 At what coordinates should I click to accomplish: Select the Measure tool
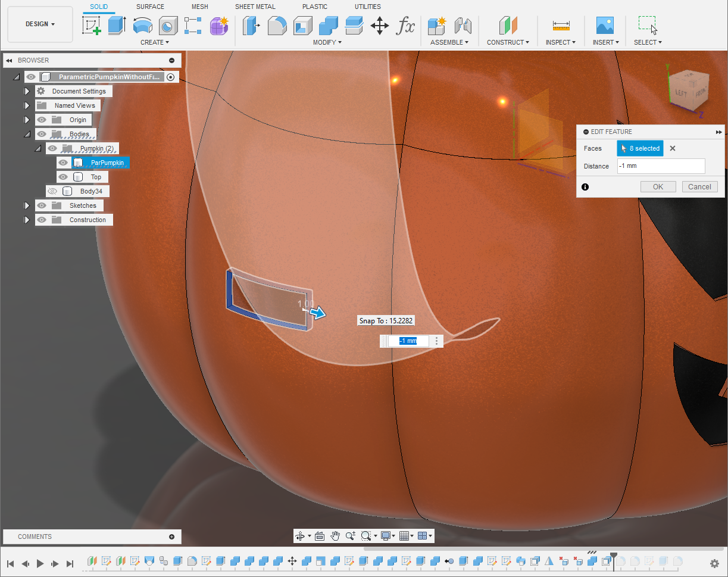[x=561, y=26]
